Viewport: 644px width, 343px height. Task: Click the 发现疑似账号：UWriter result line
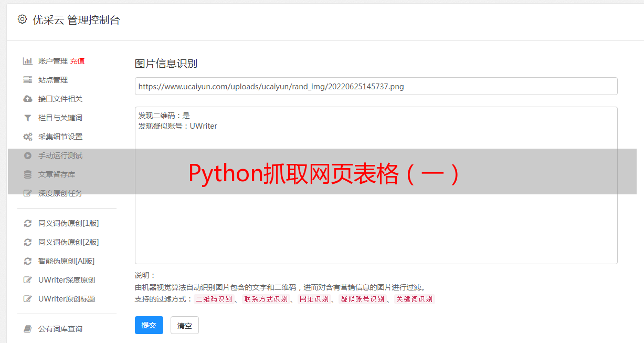coord(178,126)
